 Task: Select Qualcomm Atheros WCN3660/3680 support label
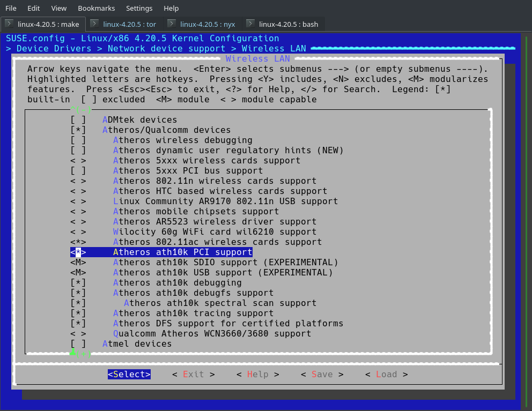(212, 334)
